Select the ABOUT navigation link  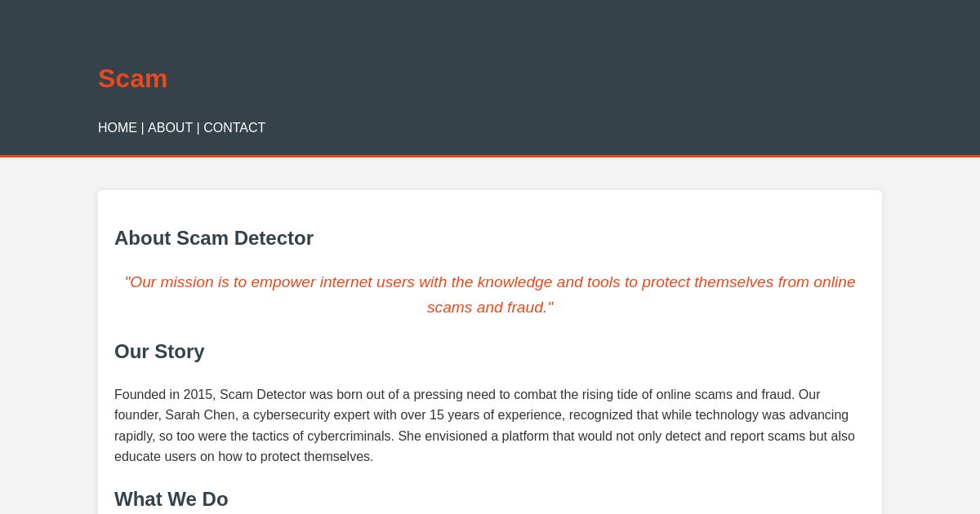tap(170, 128)
